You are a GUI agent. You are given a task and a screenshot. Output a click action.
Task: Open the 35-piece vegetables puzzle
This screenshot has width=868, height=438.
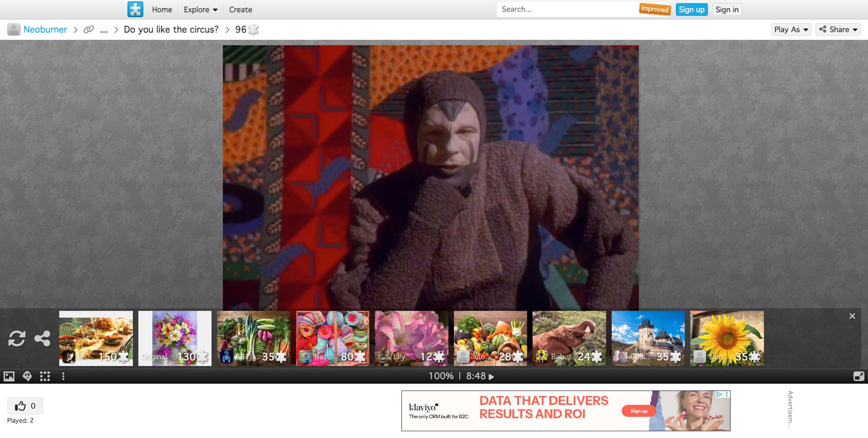[254, 338]
